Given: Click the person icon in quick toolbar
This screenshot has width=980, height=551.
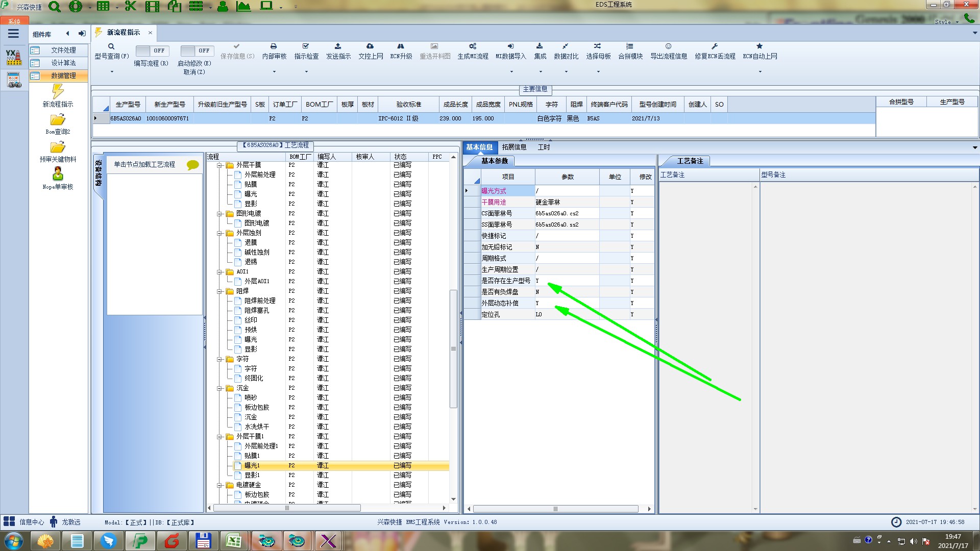Looking at the screenshot, I should (223, 7).
